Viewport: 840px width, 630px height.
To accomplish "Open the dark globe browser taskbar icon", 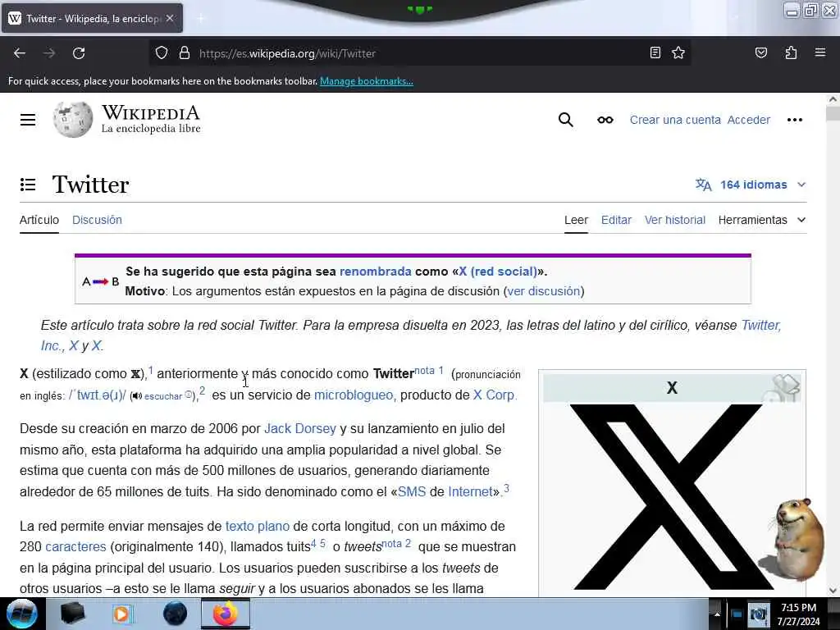I will coord(175,614).
